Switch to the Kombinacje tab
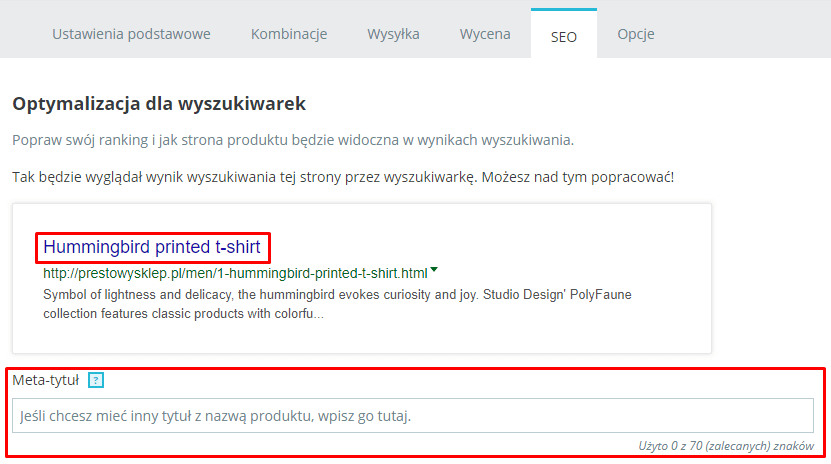 [289, 34]
